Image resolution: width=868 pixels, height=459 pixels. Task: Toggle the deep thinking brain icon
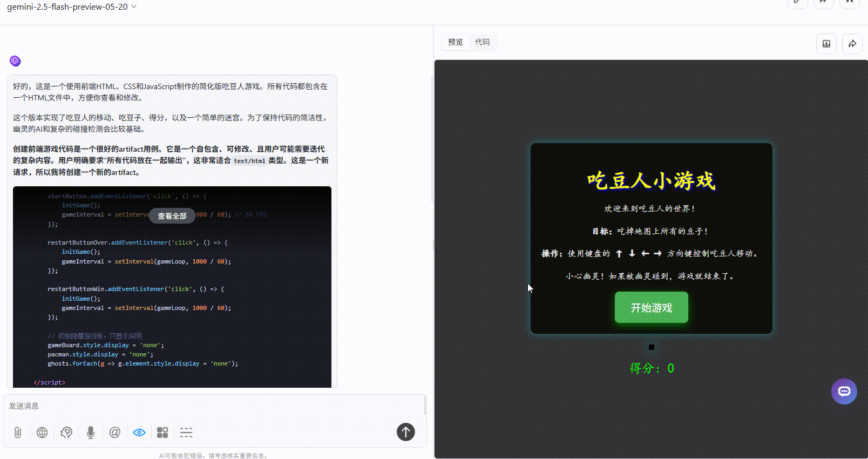[x=66, y=433]
